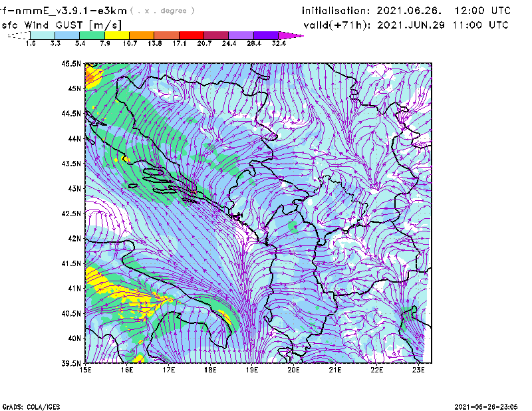532x411 pixels.
Task: Pick the 40N latitude label
Action: click(x=74, y=339)
